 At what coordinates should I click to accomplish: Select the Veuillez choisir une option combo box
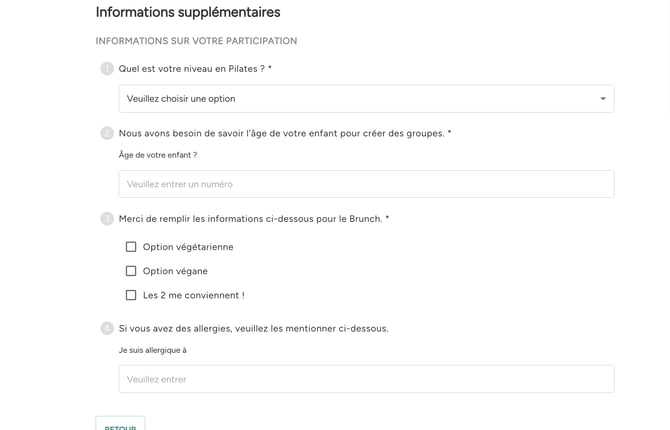tap(366, 99)
